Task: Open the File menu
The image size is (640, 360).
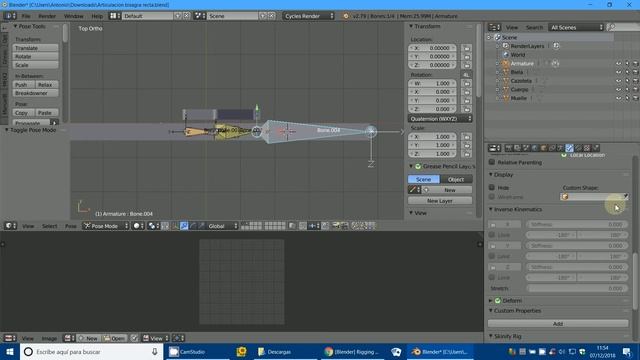Action: 26,16
